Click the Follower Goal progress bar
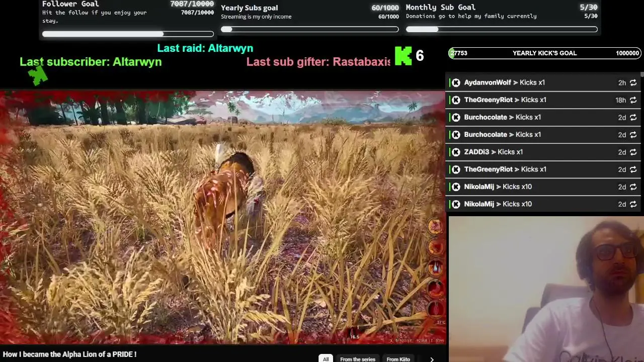The image size is (644, 362). coord(128,34)
